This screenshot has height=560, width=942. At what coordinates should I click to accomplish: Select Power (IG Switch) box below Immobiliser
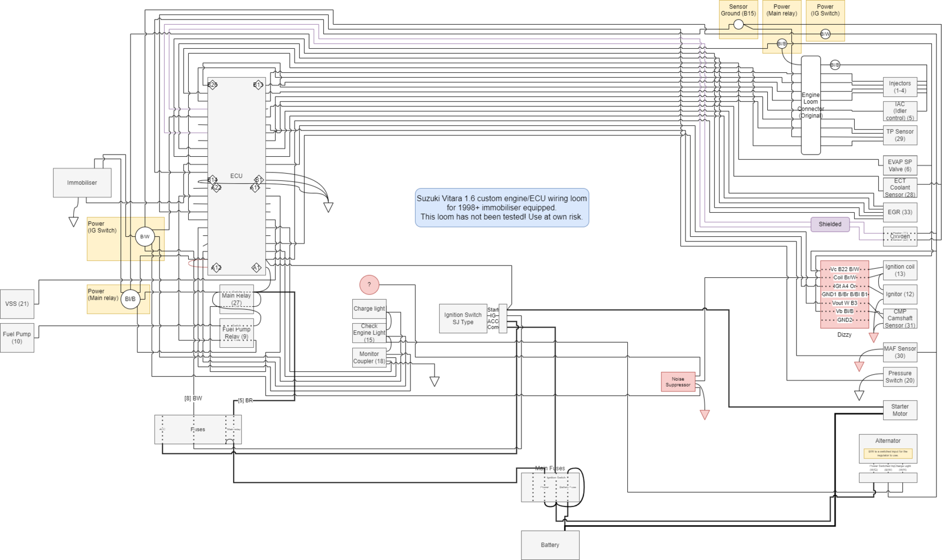point(125,239)
